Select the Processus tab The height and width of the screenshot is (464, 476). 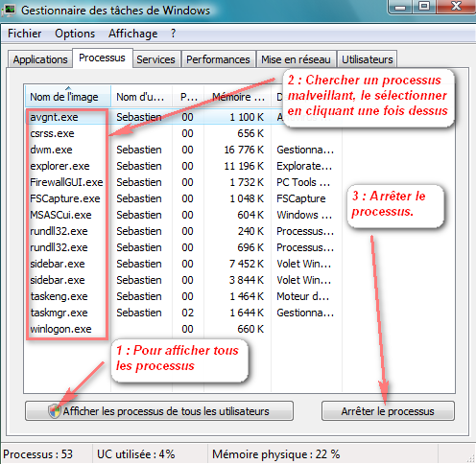coord(102,58)
